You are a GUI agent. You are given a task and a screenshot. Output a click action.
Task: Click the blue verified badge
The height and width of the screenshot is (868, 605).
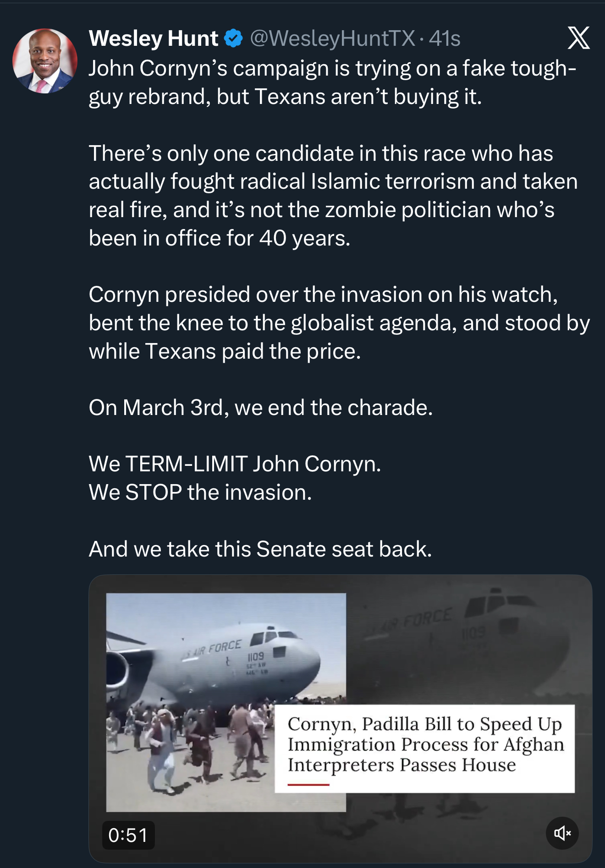tap(233, 38)
